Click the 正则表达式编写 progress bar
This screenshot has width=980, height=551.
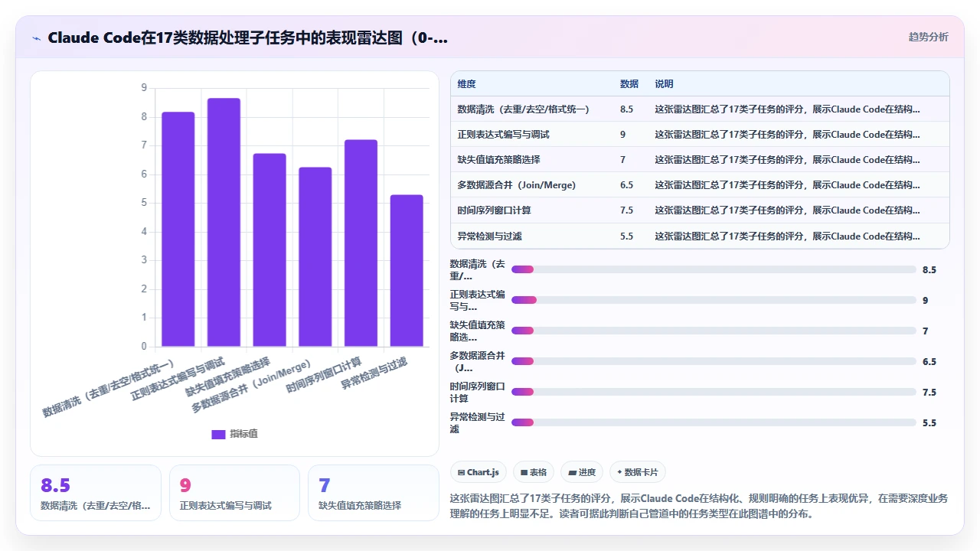point(714,300)
